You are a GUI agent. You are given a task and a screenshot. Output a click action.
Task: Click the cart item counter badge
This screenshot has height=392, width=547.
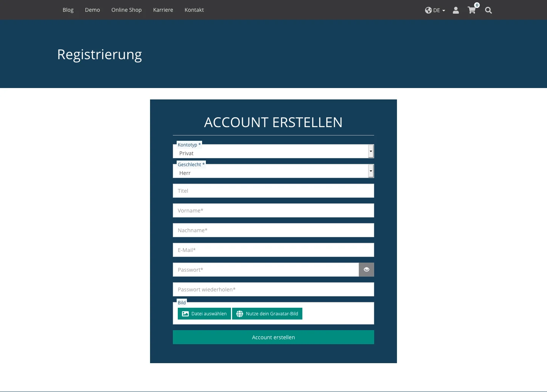pyautogui.click(x=477, y=5)
